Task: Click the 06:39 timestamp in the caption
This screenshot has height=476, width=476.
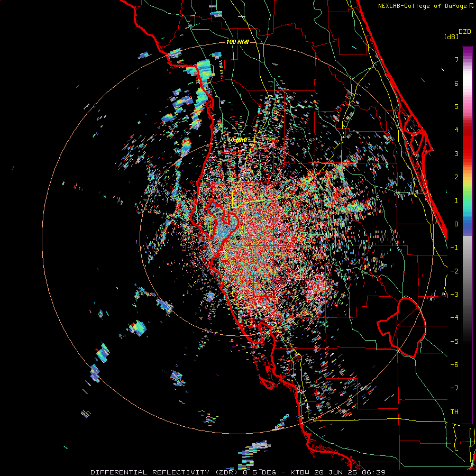Action: pyautogui.click(x=373, y=472)
